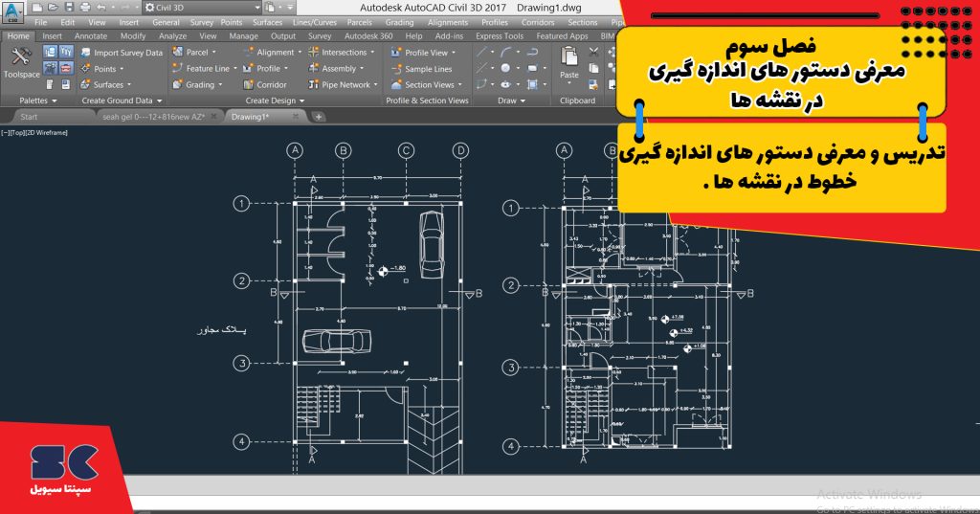Switch to the Insert ribbon tab
The image size is (980, 514).
pos(52,36)
